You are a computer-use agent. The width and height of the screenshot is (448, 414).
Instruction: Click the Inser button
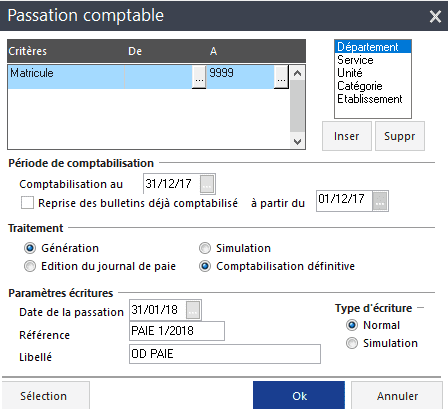tap(347, 136)
